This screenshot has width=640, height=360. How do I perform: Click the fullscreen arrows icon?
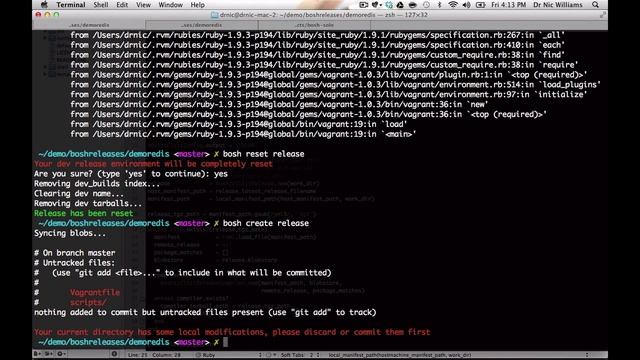coord(602,15)
